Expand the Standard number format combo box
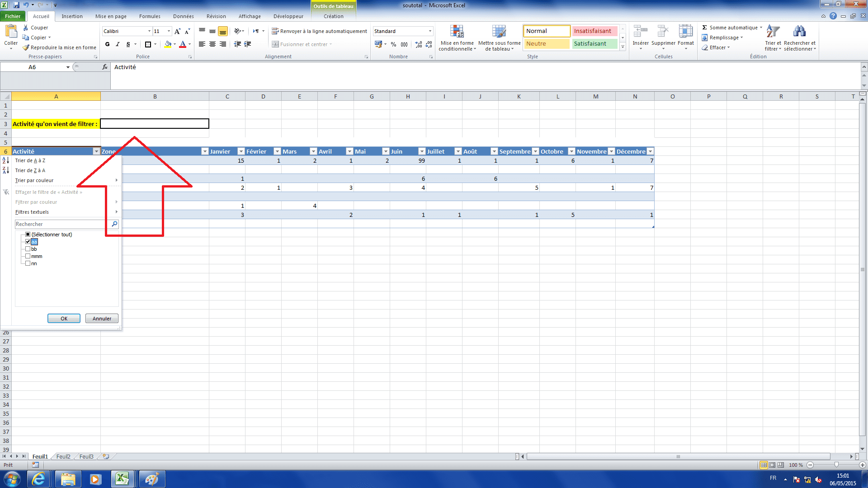Viewport: 868px width, 488px height. click(x=430, y=31)
